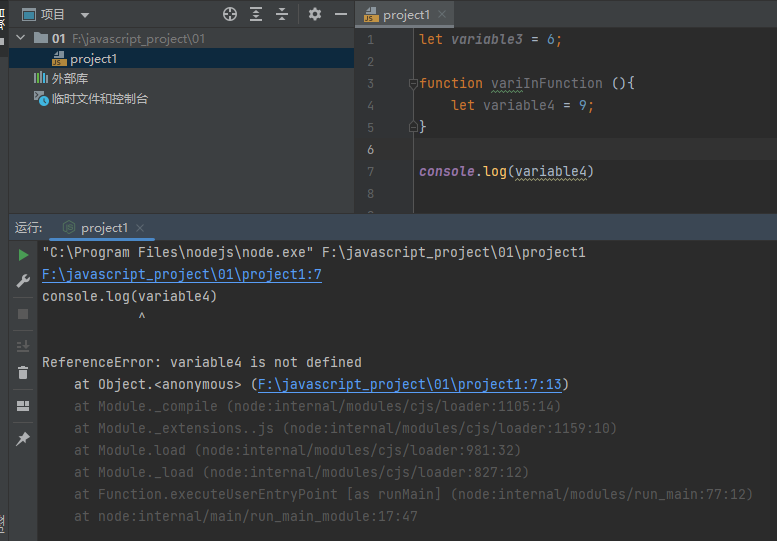Screen dimensions: 777x541
Task: Close the project1 editor tab
Action: click(442, 14)
